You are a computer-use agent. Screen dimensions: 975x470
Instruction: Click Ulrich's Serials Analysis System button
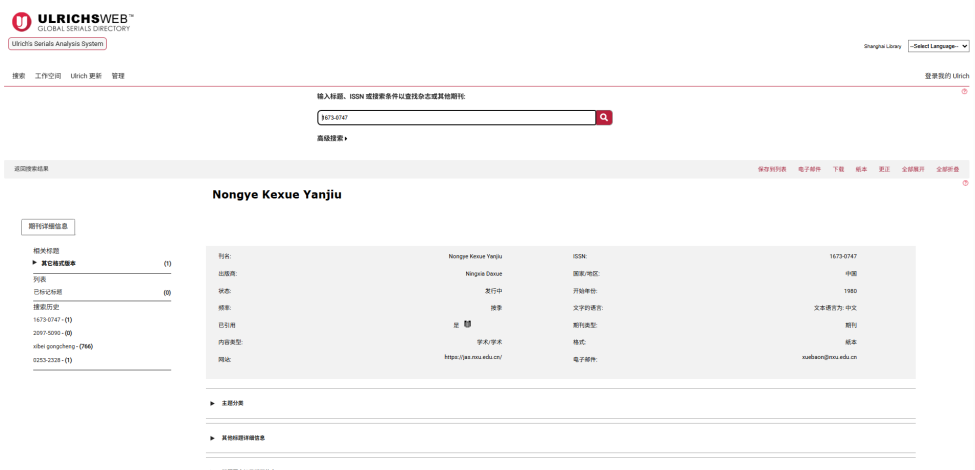(57, 44)
